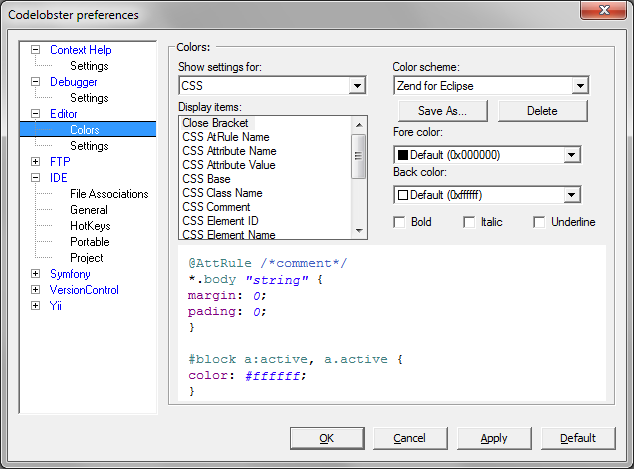
Task: Restore settings with Default button
Action: pos(578,438)
